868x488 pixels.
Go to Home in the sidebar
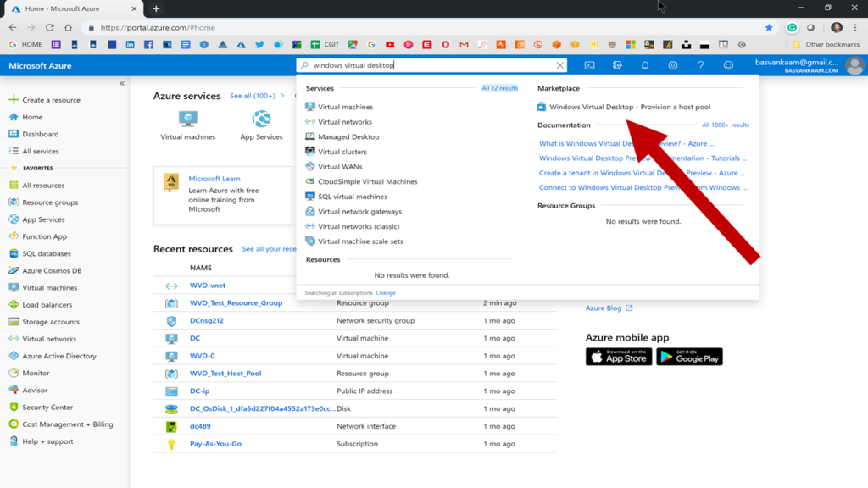coord(32,117)
